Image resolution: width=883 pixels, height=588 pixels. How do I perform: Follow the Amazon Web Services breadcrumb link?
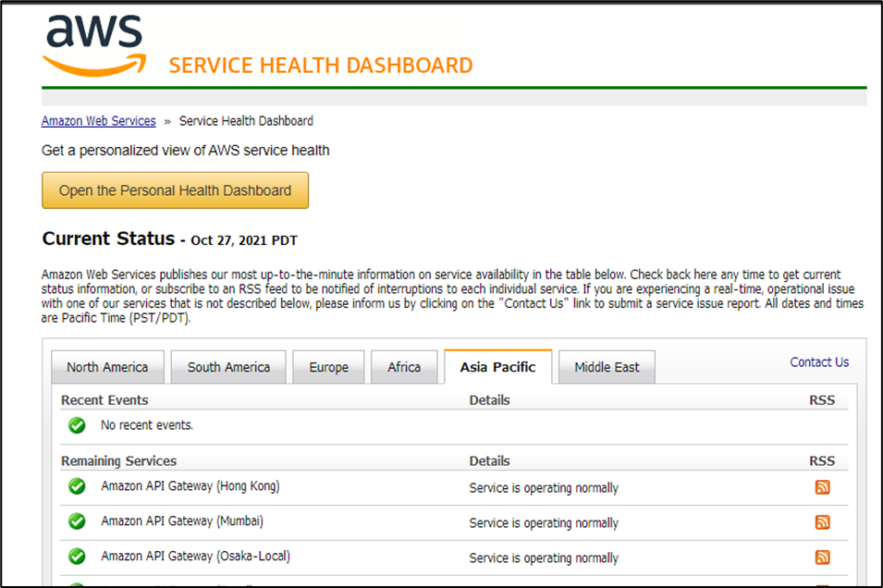coord(99,121)
